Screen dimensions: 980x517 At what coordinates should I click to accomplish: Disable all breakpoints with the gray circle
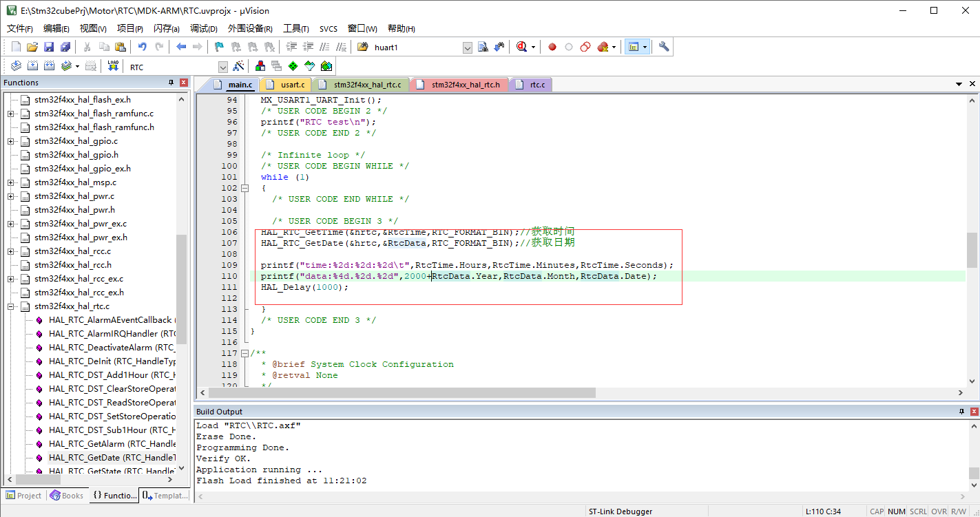tap(569, 46)
